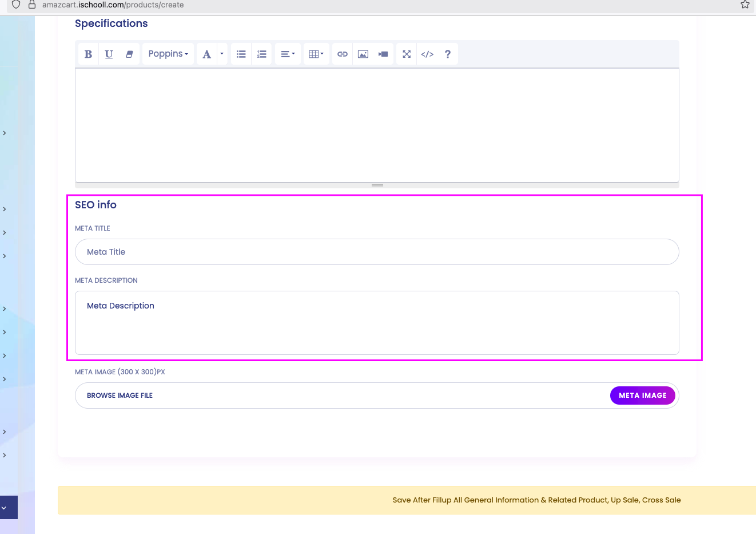The image size is (756, 534).
Task: Insert an unordered bullet list
Action: 241,54
